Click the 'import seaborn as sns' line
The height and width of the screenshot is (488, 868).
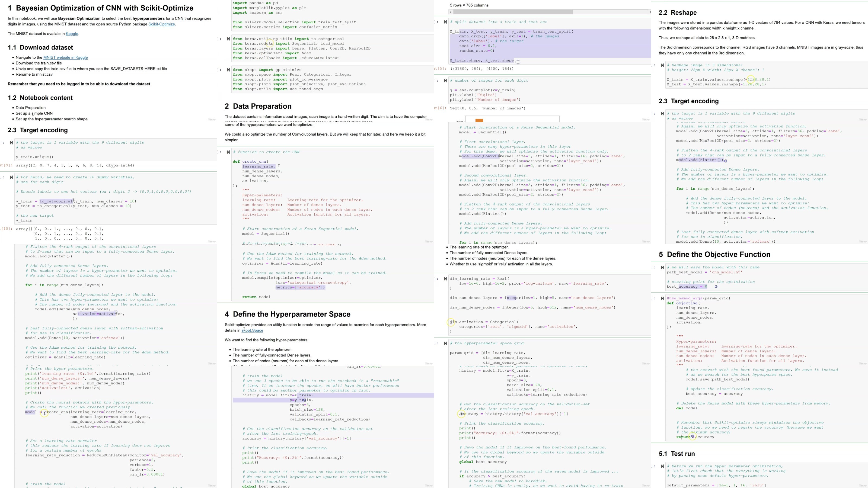click(257, 12)
